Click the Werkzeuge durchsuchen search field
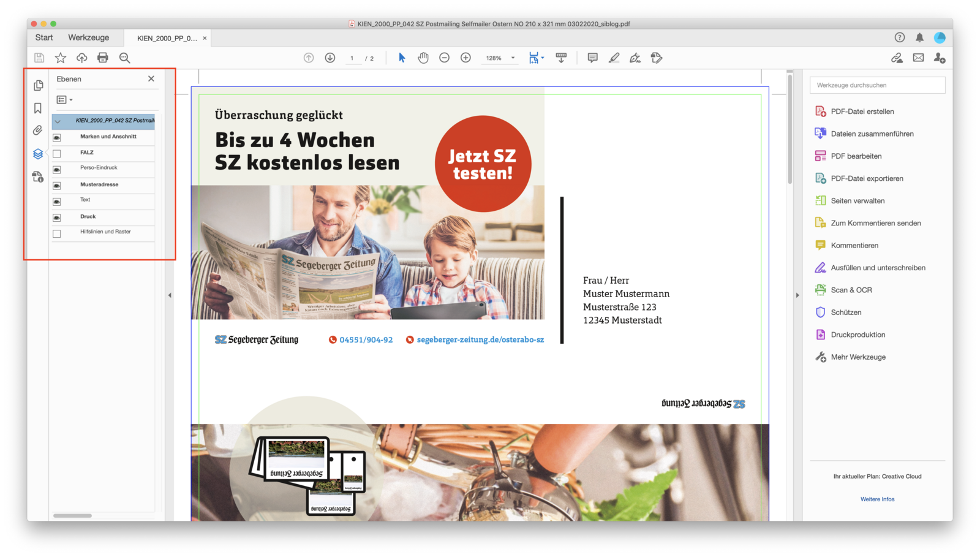The width and height of the screenshot is (980, 557). [x=877, y=85]
